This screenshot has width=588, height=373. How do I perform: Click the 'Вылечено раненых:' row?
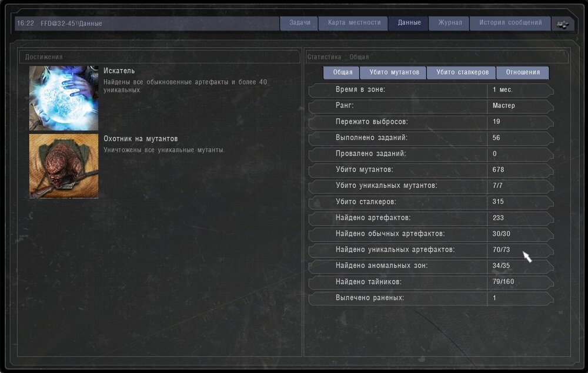[431, 298]
